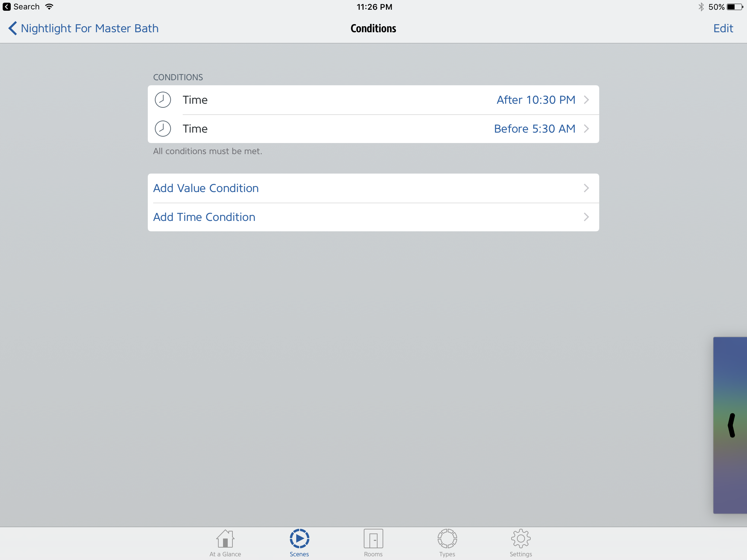
Task: Open chevron on Add Value Condition row
Action: pyautogui.click(x=586, y=188)
